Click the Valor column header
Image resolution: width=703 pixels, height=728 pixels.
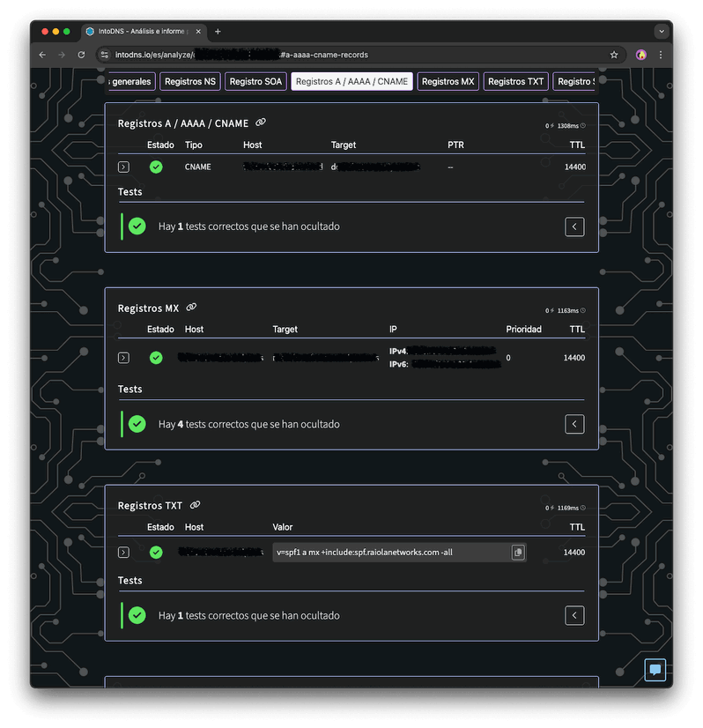[x=282, y=527]
